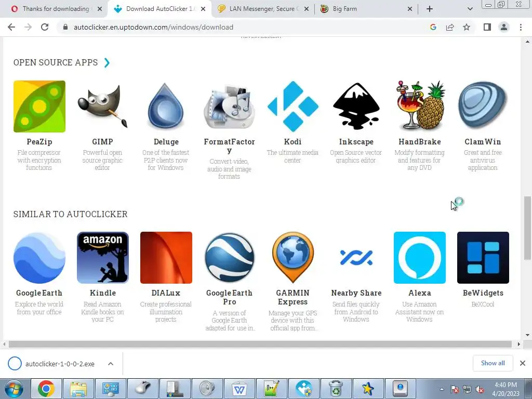The image size is (532, 399).
Task: Open the Alexa app icon
Action: 420,258
